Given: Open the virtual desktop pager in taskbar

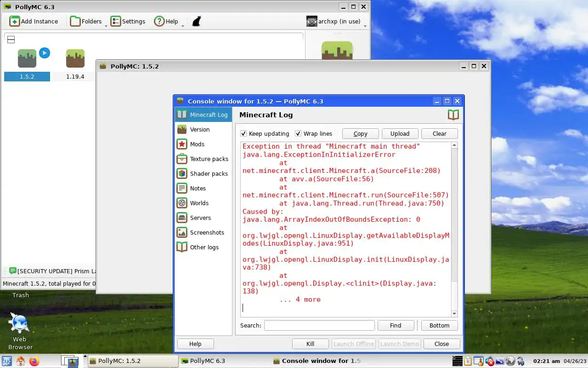Looking at the screenshot, I should 71,361.
